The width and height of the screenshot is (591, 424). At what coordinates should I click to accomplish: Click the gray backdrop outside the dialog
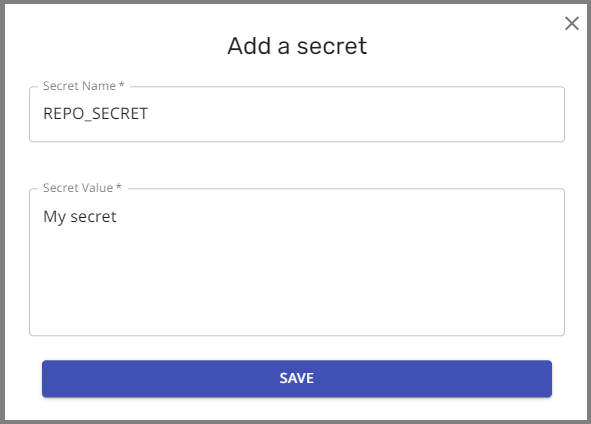tap(2, 212)
